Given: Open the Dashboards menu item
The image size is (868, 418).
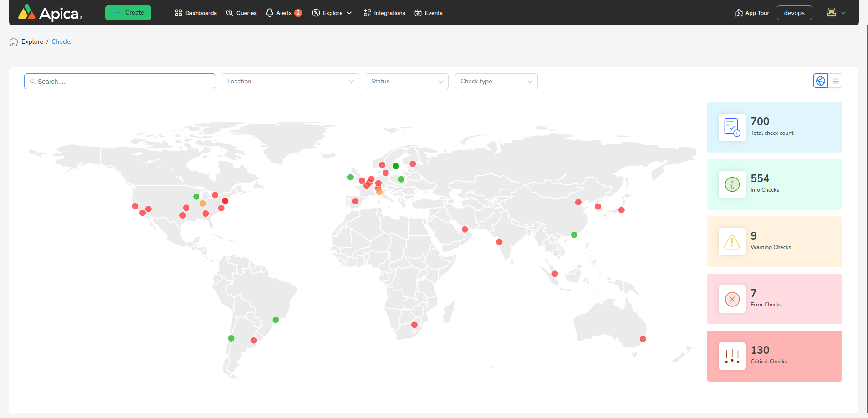Looking at the screenshot, I should (x=196, y=13).
